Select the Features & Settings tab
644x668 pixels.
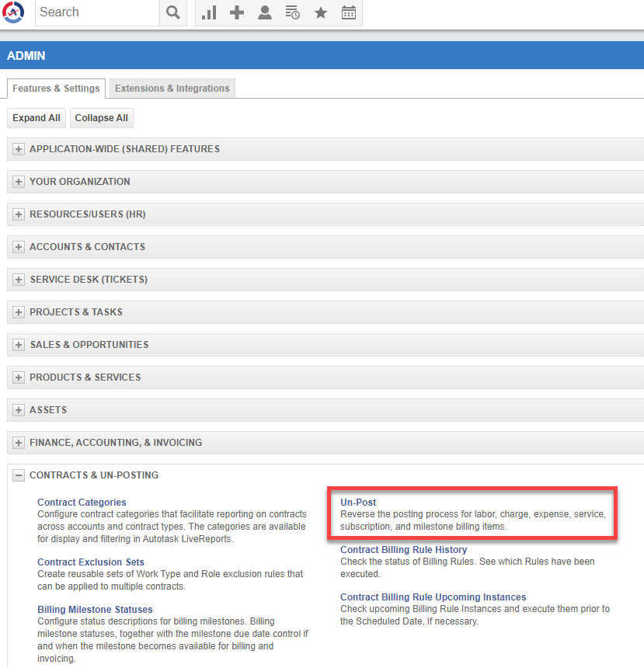[x=56, y=89]
